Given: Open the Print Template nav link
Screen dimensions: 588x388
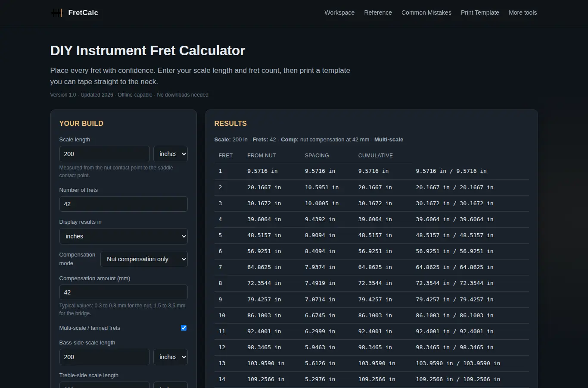Looking at the screenshot, I should [480, 13].
